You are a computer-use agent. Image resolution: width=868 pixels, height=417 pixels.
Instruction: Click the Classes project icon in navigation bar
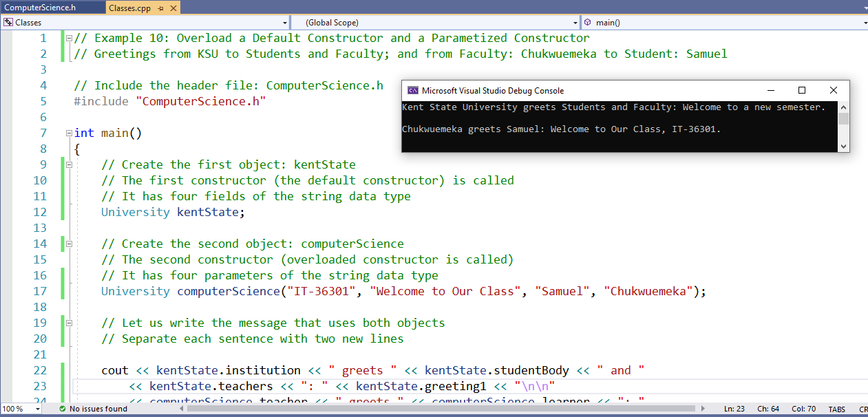coord(8,23)
